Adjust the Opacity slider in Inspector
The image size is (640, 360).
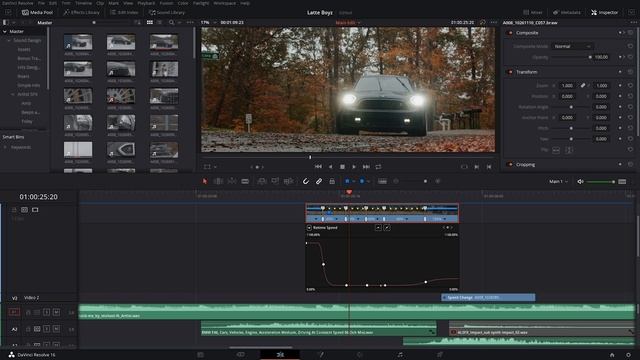tap(571, 57)
